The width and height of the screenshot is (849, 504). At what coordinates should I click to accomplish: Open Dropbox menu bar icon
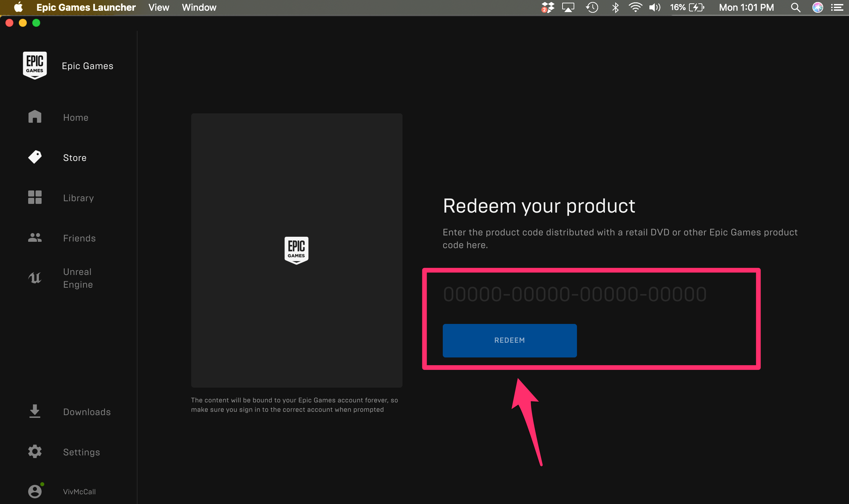(x=548, y=7)
